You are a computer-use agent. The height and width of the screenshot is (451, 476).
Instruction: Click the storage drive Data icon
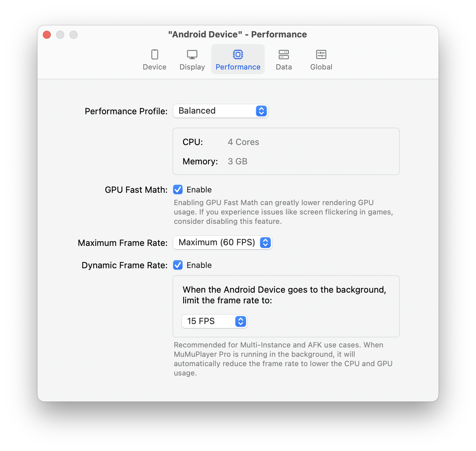tap(283, 54)
